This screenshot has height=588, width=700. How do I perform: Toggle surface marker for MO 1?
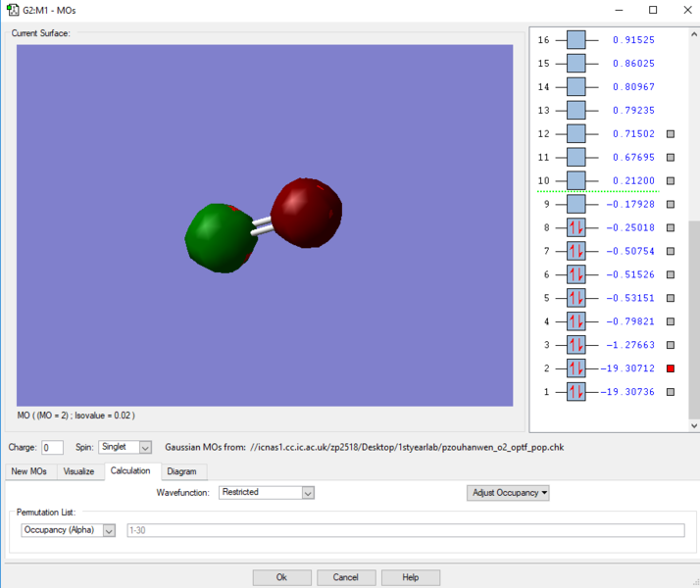pos(671,392)
